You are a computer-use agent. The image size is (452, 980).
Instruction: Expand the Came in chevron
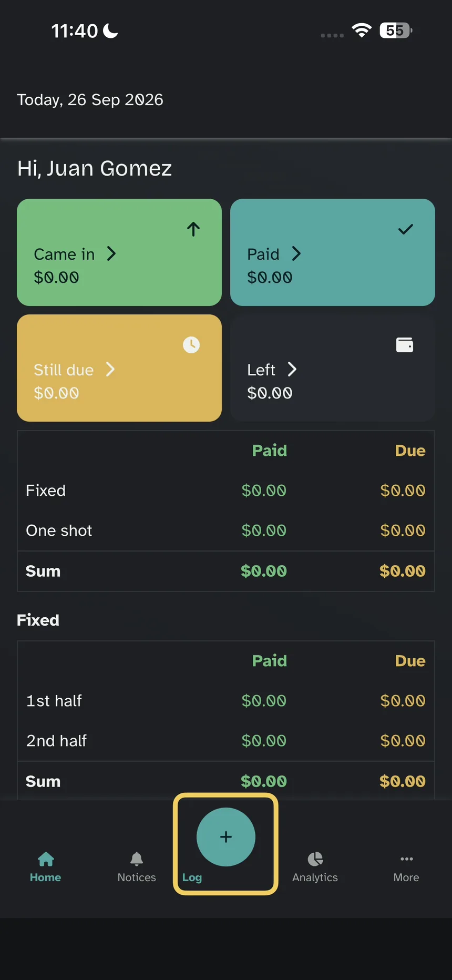(x=111, y=254)
